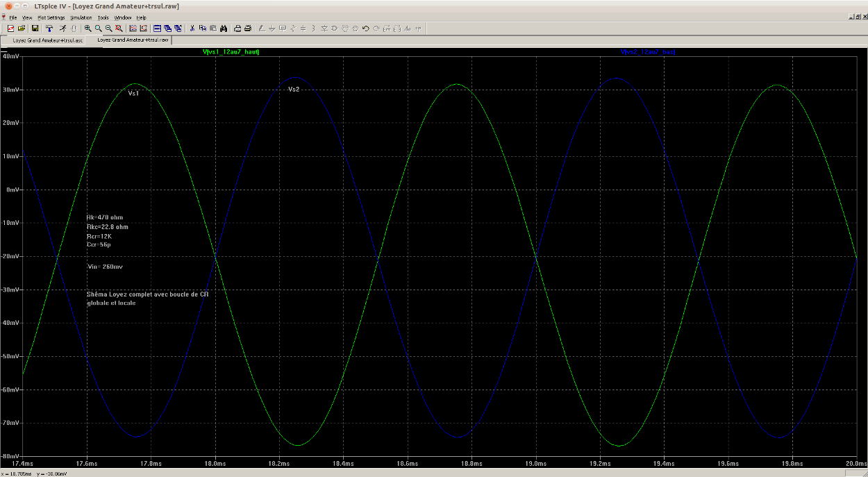
Task: Click the Zoom Out magnifier icon
Action: [x=108, y=28]
